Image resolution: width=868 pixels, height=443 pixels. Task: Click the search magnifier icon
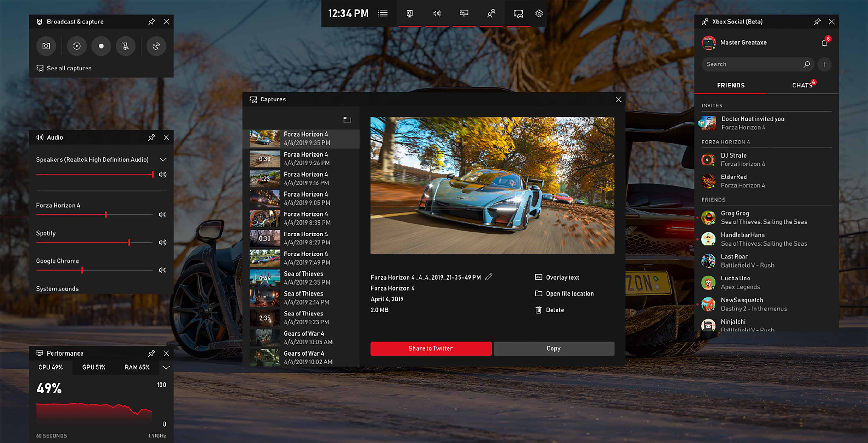pos(806,64)
